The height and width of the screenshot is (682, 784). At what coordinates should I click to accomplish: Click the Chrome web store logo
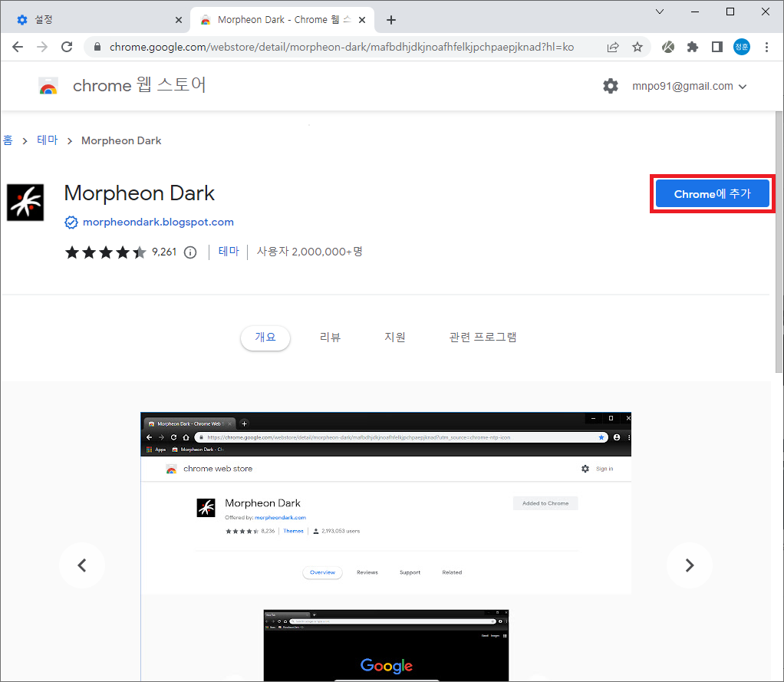(x=48, y=86)
